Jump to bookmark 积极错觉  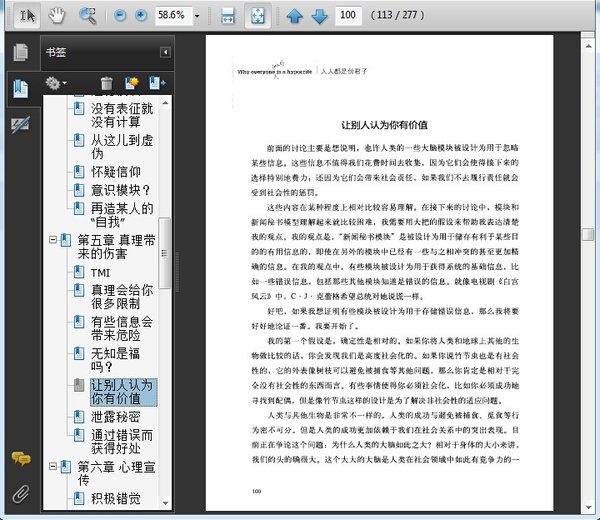click(116, 499)
